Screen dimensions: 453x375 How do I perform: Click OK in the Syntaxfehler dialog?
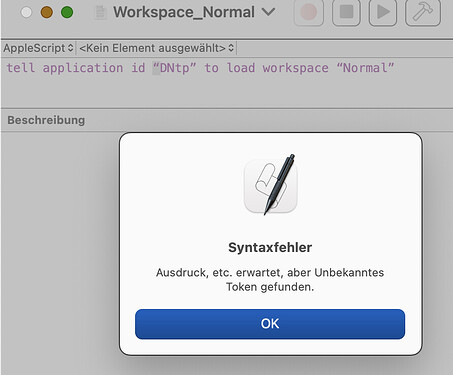click(270, 324)
